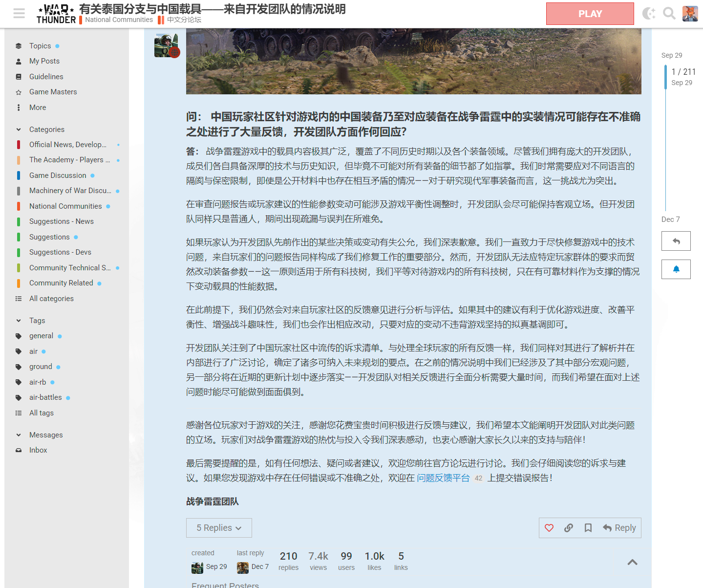
Task: Enable topic notifications with the bell
Action: (x=676, y=269)
